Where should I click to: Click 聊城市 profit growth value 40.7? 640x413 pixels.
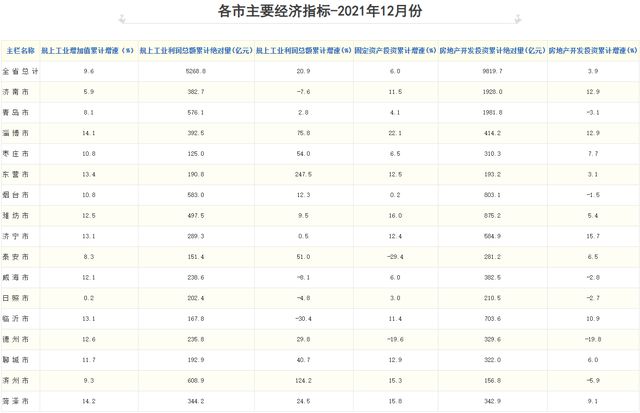pos(303,360)
